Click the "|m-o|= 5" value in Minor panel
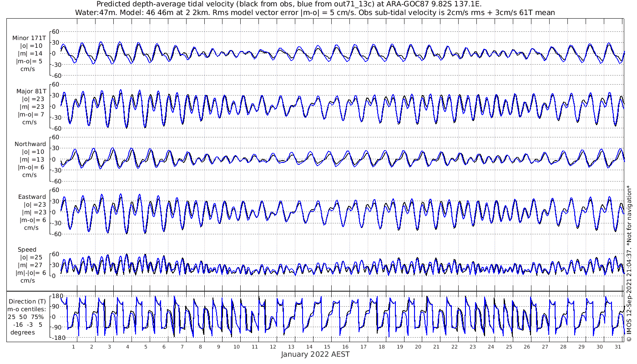637x364 pixels. coord(30,61)
